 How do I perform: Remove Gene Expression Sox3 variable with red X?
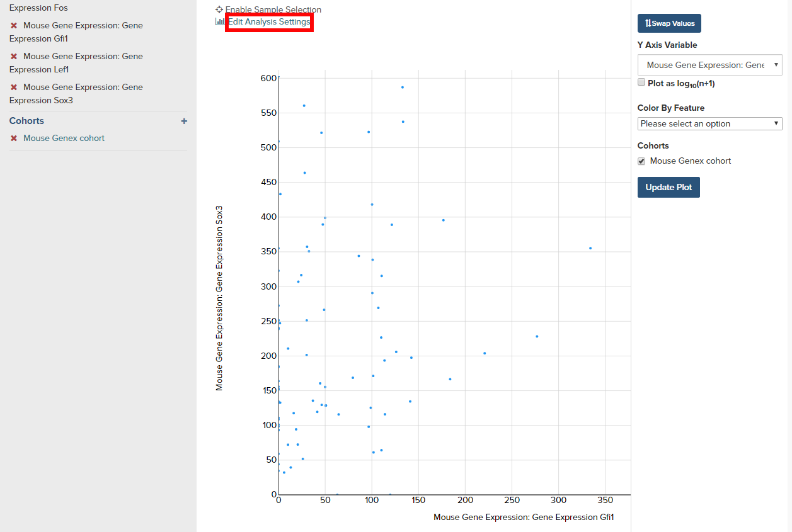pyautogui.click(x=14, y=88)
